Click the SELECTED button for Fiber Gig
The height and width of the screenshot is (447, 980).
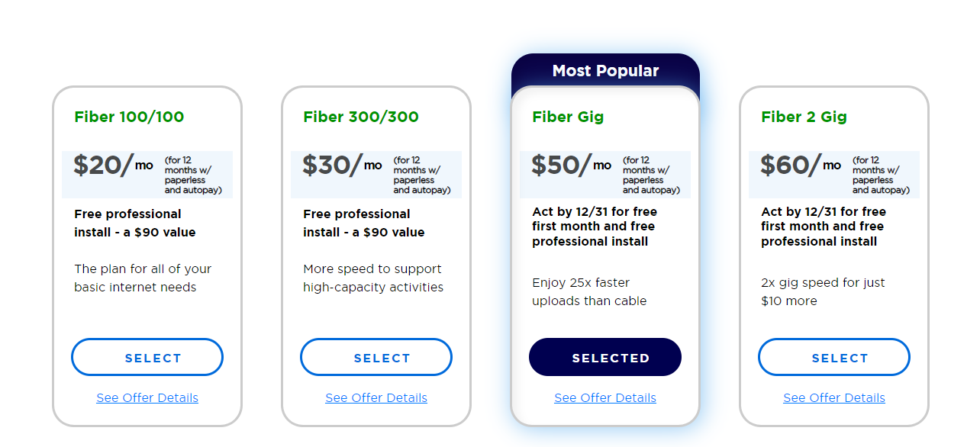[604, 357]
